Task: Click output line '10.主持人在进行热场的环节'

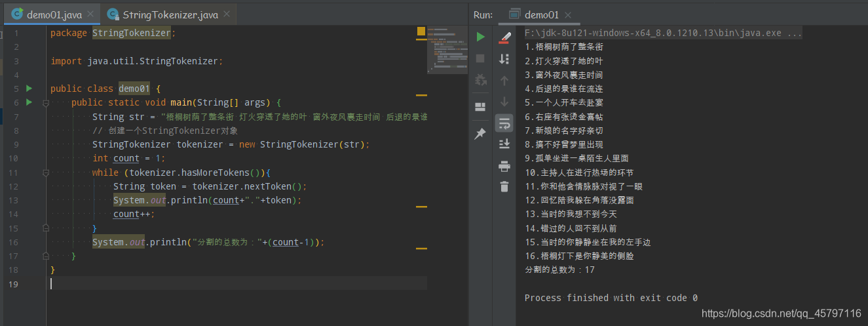Action: click(579, 173)
